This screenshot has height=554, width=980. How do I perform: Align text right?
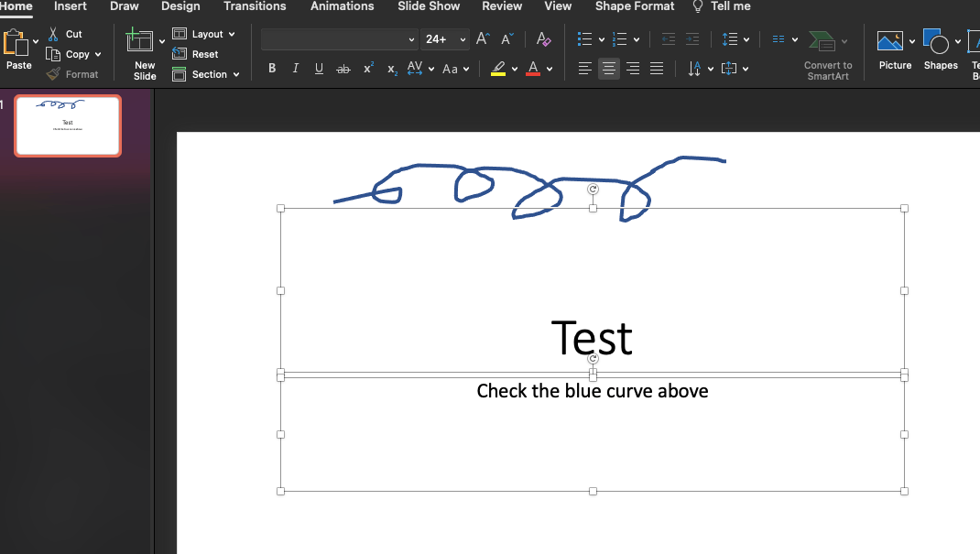(x=633, y=68)
